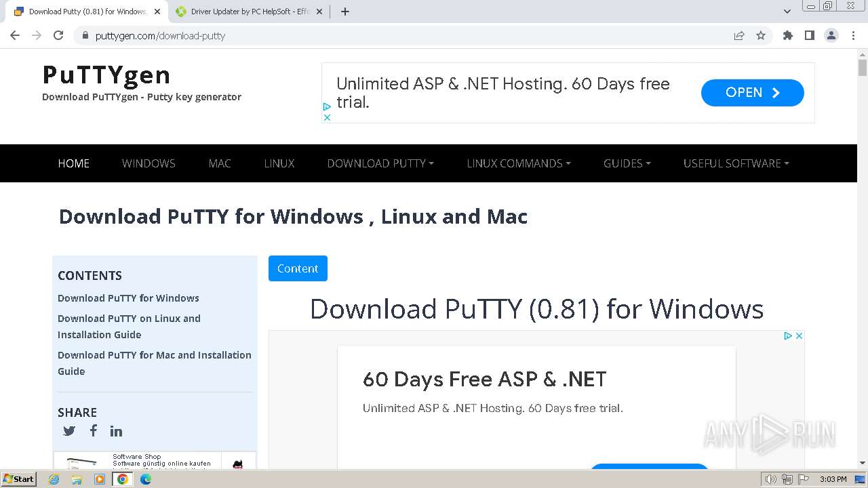Click the browser forward arrow
The height and width of the screenshot is (488, 868).
[x=37, y=35]
